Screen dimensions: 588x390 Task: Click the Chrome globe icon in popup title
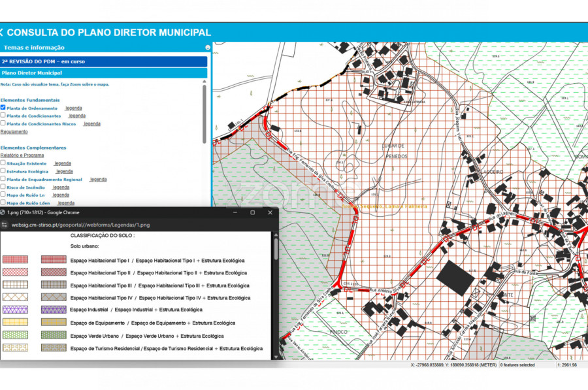3,212
